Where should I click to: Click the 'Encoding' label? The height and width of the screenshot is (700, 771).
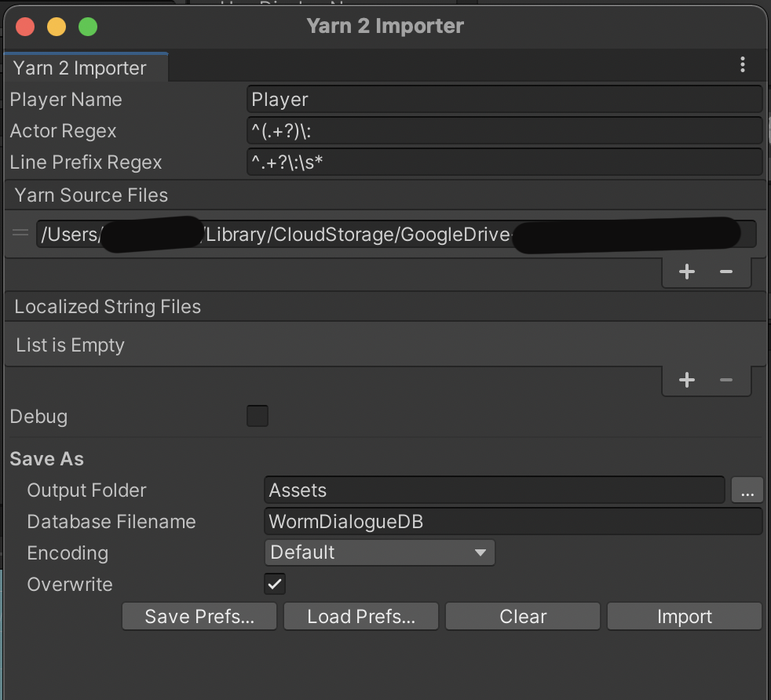click(68, 553)
